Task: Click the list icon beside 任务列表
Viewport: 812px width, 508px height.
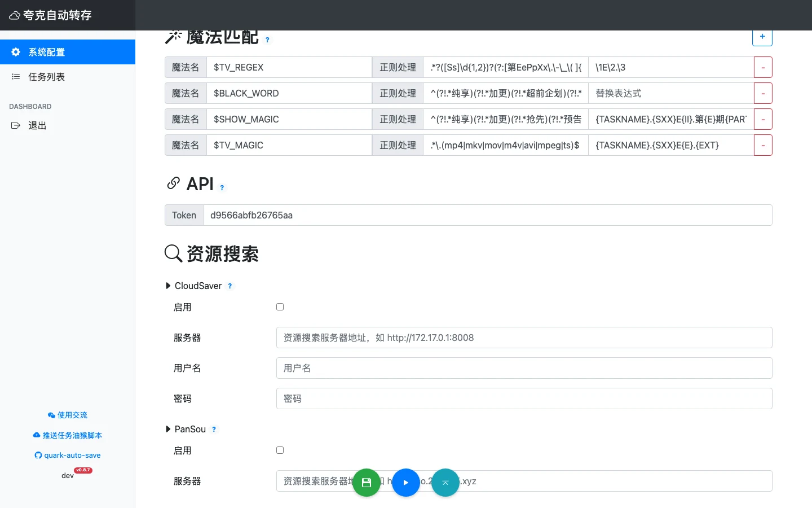Action: (16, 77)
